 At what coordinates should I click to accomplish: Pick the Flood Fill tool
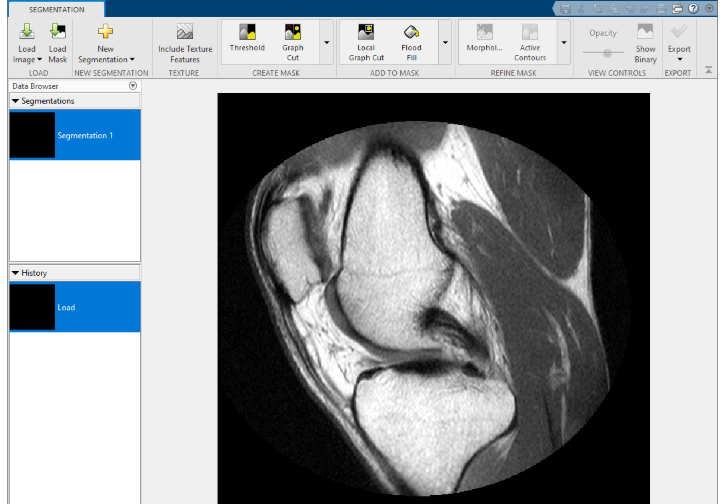click(411, 42)
